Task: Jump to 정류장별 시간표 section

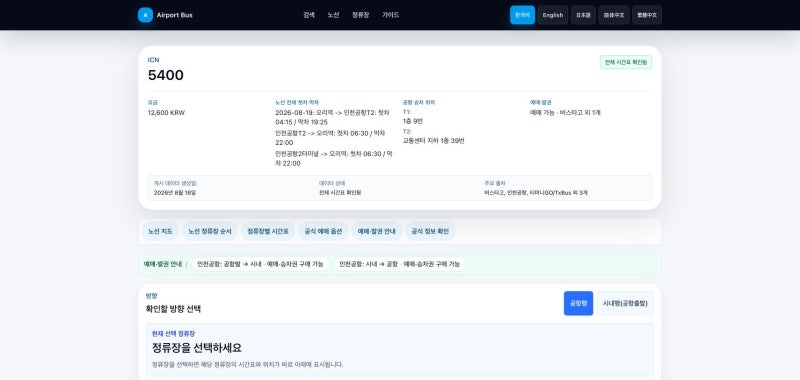Action: tap(268, 232)
